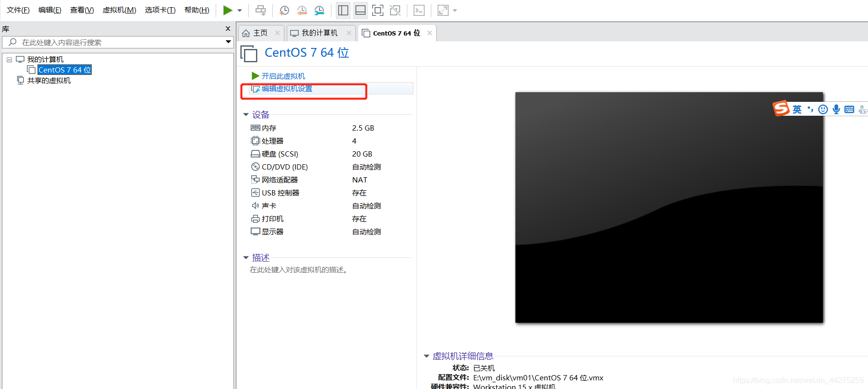Click the 2.5 GB memory value
868x389 pixels.
(x=363, y=128)
